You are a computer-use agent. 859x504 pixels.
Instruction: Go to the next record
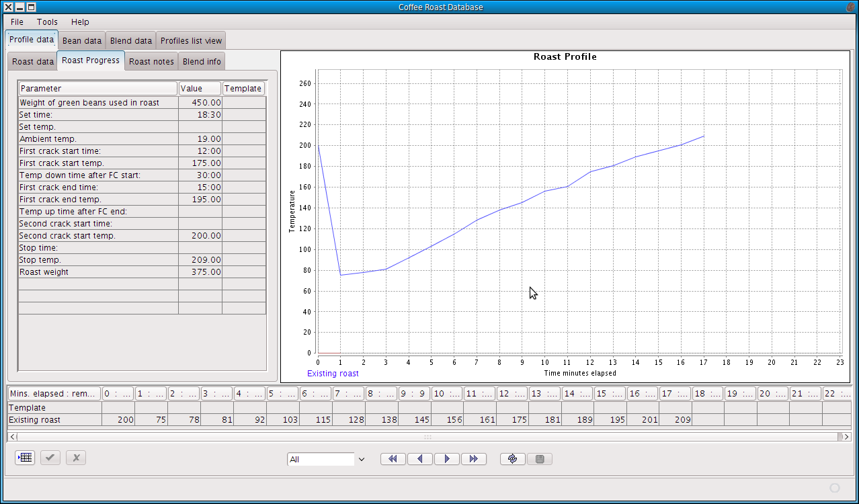tap(447, 459)
